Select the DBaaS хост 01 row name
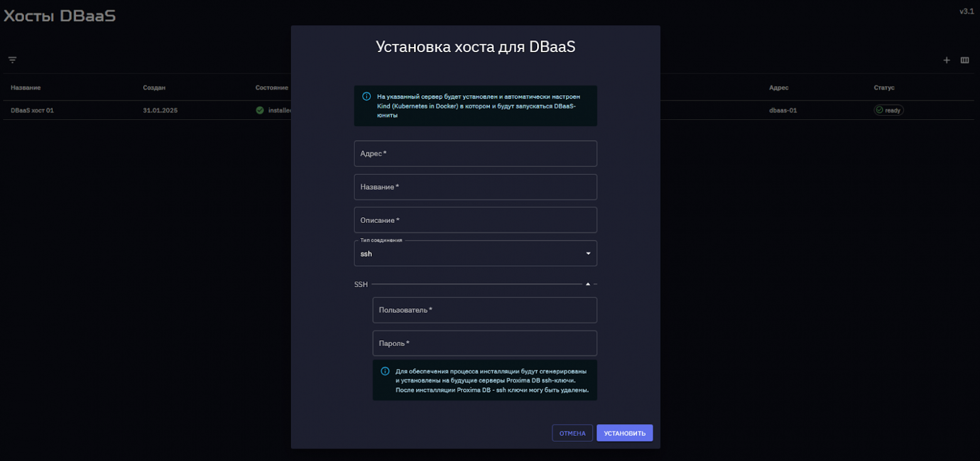Screen dimensions: 980x461 tap(32, 111)
